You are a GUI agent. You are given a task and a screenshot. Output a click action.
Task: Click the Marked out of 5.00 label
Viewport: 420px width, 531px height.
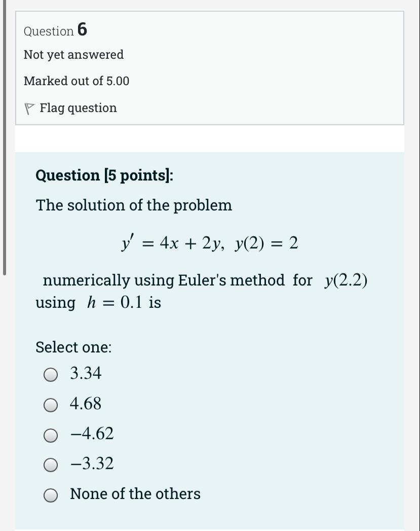[x=77, y=81]
